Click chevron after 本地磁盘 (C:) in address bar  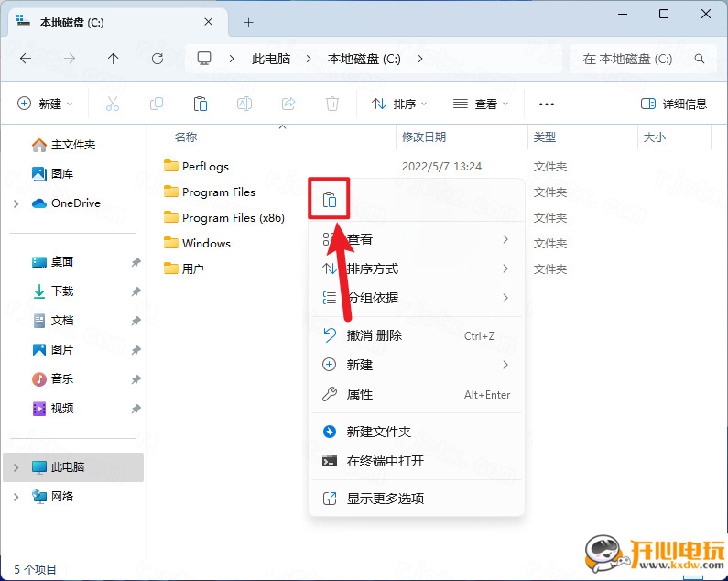(419, 59)
